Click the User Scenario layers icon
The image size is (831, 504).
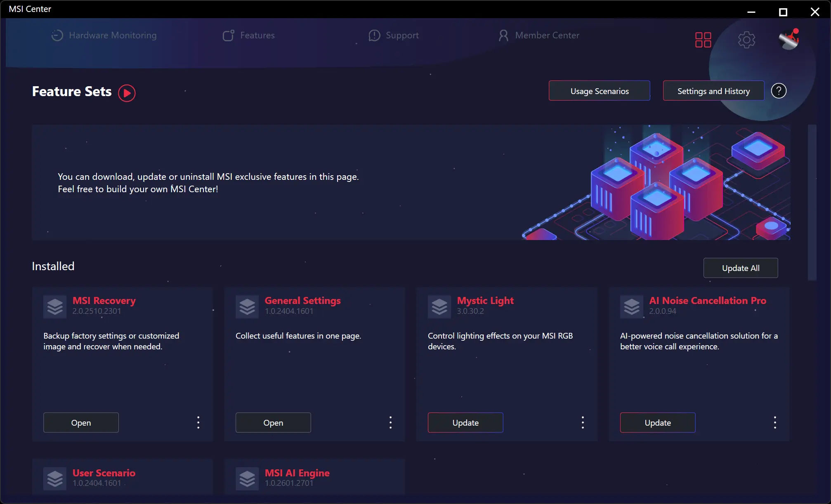[x=55, y=479]
